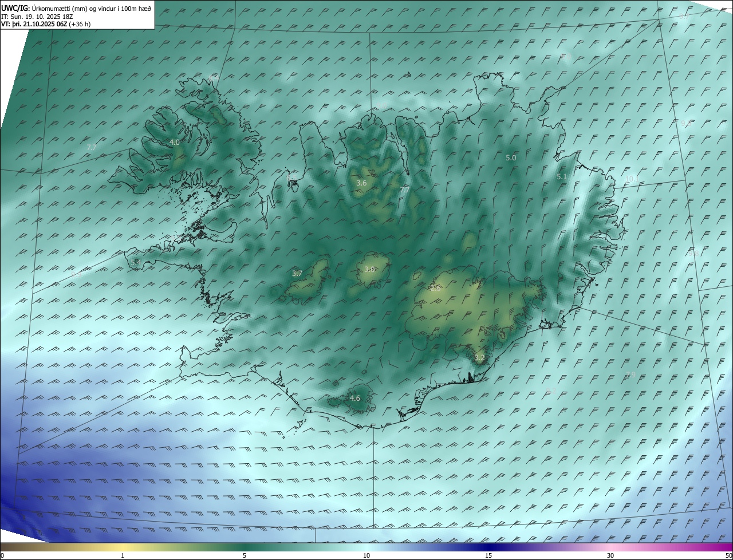The height and width of the screenshot is (560, 733).
Task: Click the 5.4 value on the map
Action: click(136, 262)
